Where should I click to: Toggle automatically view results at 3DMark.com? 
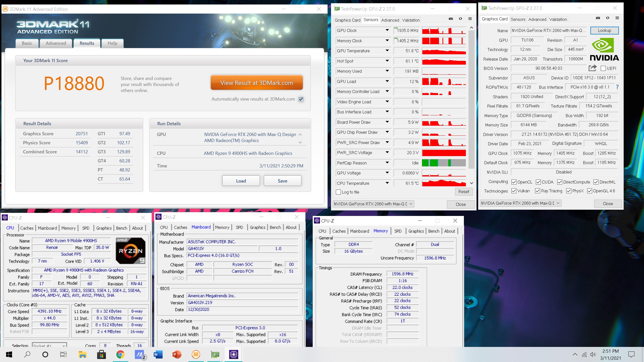(301, 99)
